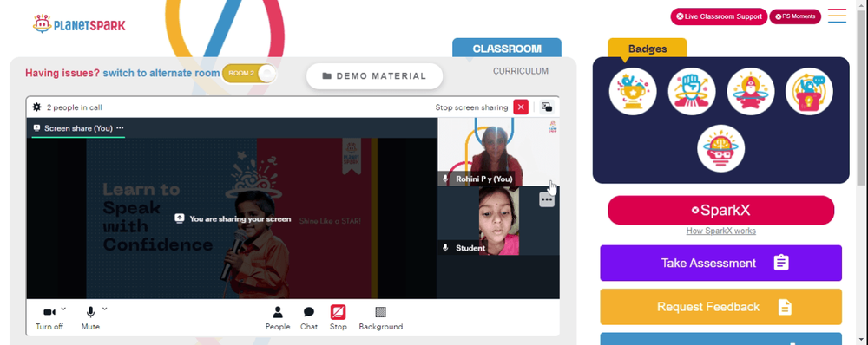Open the hamburger menu icon
The height and width of the screenshot is (345, 868).
click(837, 16)
